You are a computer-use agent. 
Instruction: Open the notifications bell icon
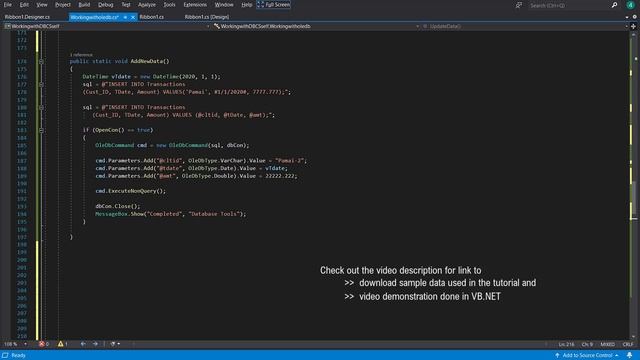629,356
